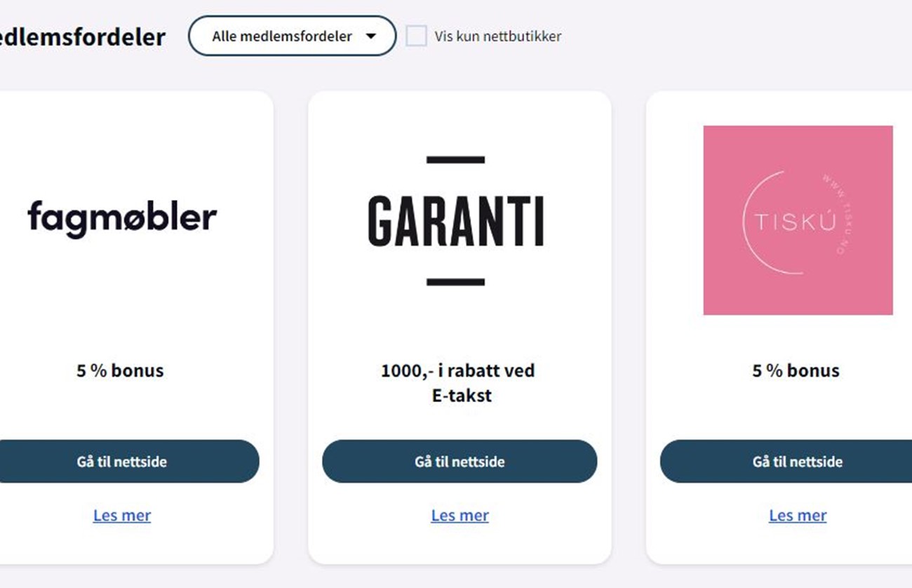Click the dropdown caret arrow in filter

371,36
